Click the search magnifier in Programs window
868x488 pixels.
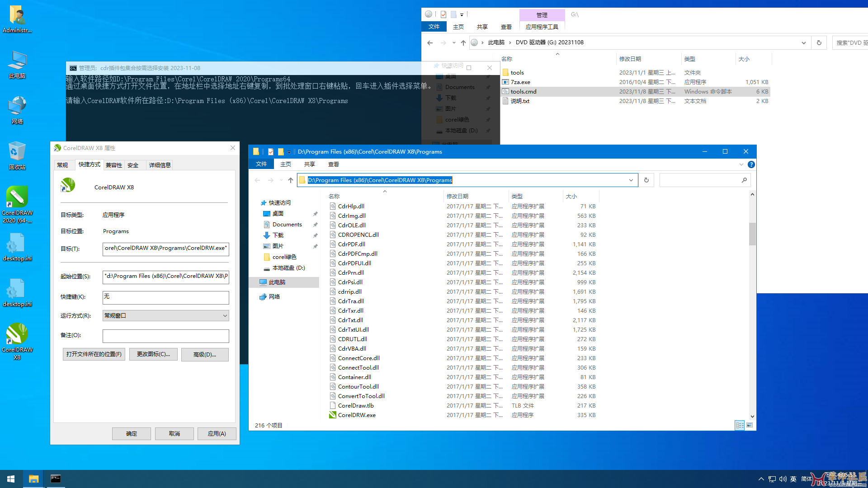[744, 180]
